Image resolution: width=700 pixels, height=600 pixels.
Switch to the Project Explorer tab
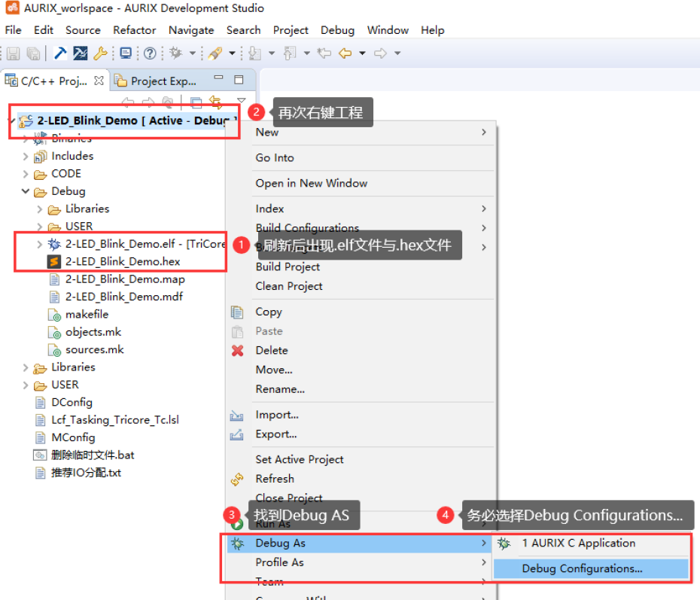155,81
